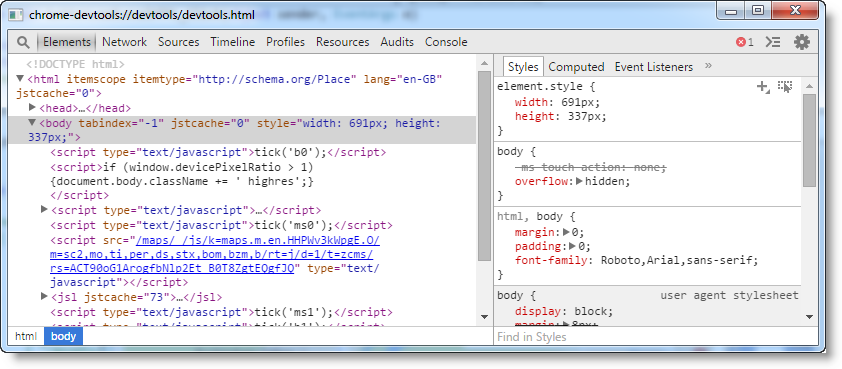Collapse the body element node
Screen dimensions: 842x369
point(32,122)
